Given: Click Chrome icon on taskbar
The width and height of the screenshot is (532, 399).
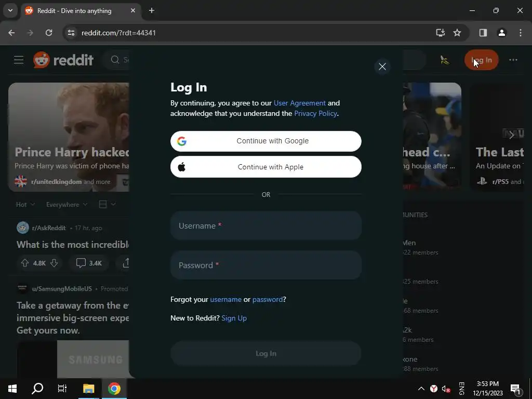Looking at the screenshot, I should [114, 389].
